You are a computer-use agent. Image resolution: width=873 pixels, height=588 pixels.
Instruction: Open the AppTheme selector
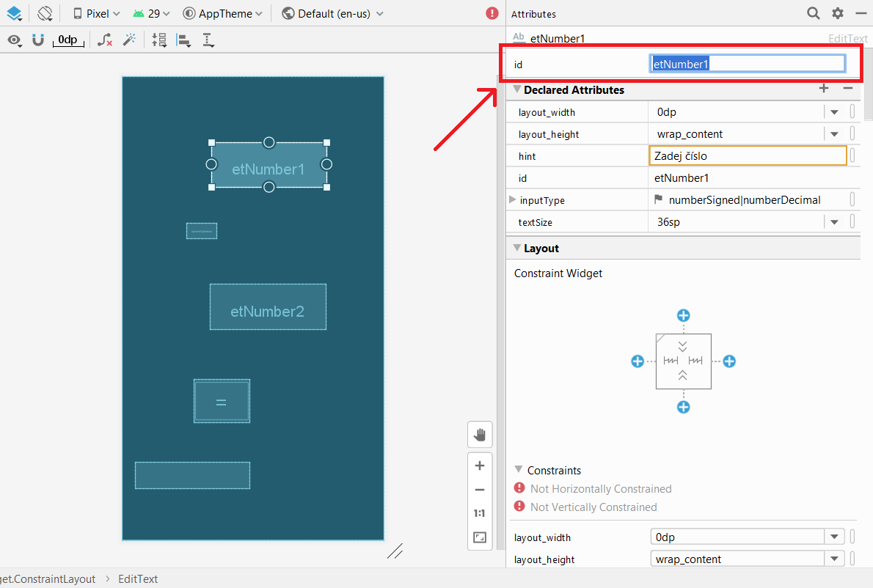tap(223, 13)
